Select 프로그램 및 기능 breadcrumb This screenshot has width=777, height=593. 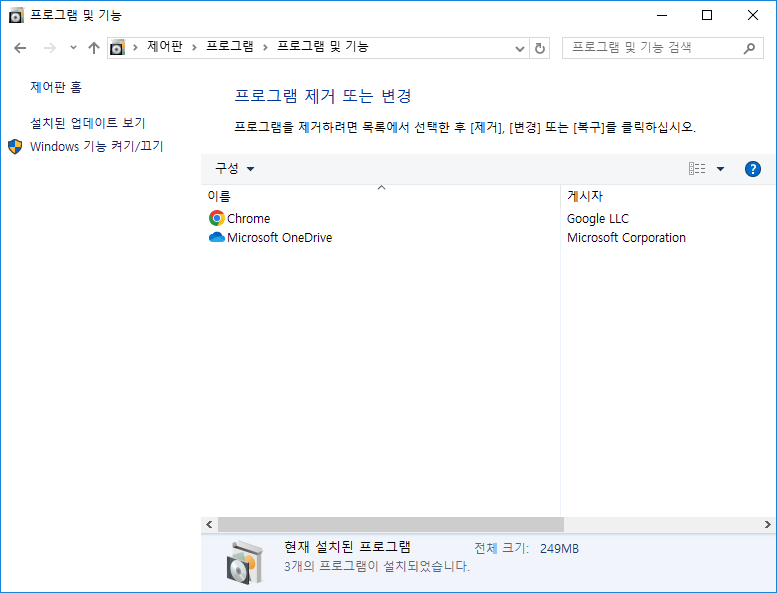[x=323, y=47]
